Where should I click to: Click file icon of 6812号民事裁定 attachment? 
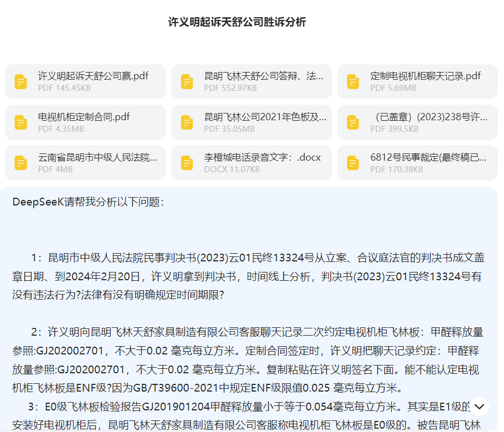tap(353, 163)
